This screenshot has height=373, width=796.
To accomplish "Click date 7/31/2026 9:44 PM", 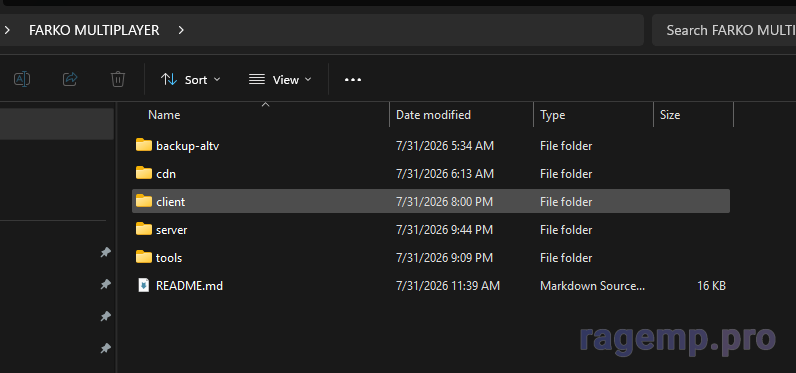I will click(x=444, y=230).
